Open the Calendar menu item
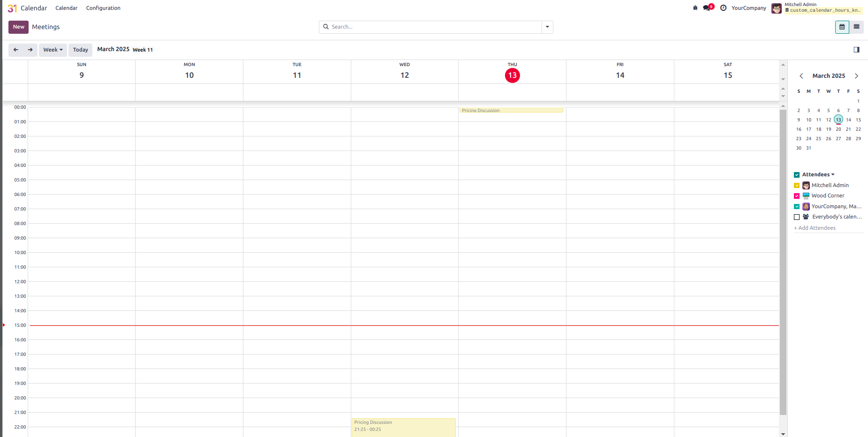The height and width of the screenshot is (437, 868). coord(66,8)
